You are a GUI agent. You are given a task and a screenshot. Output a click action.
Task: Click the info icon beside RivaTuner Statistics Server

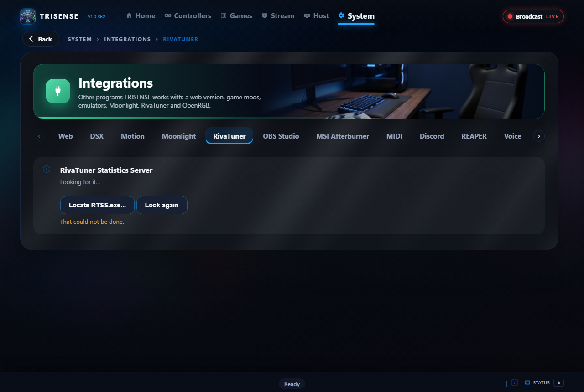47,169
